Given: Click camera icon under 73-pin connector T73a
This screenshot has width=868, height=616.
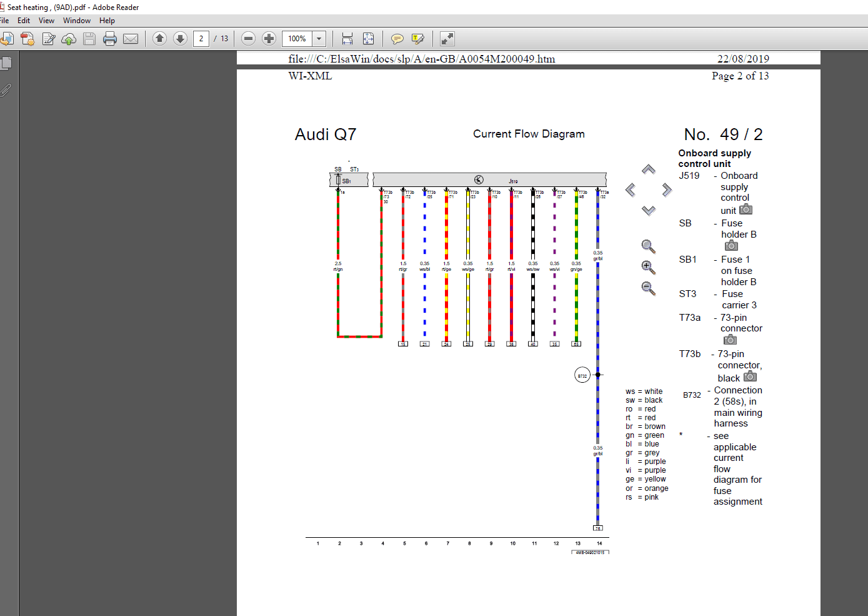Looking at the screenshot, I should 730,340.
